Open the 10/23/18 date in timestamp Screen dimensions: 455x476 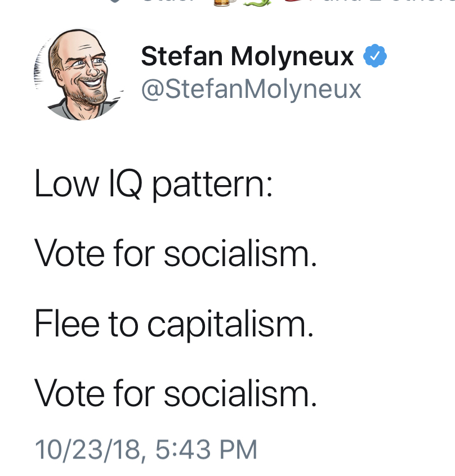(x=87, y=450)
